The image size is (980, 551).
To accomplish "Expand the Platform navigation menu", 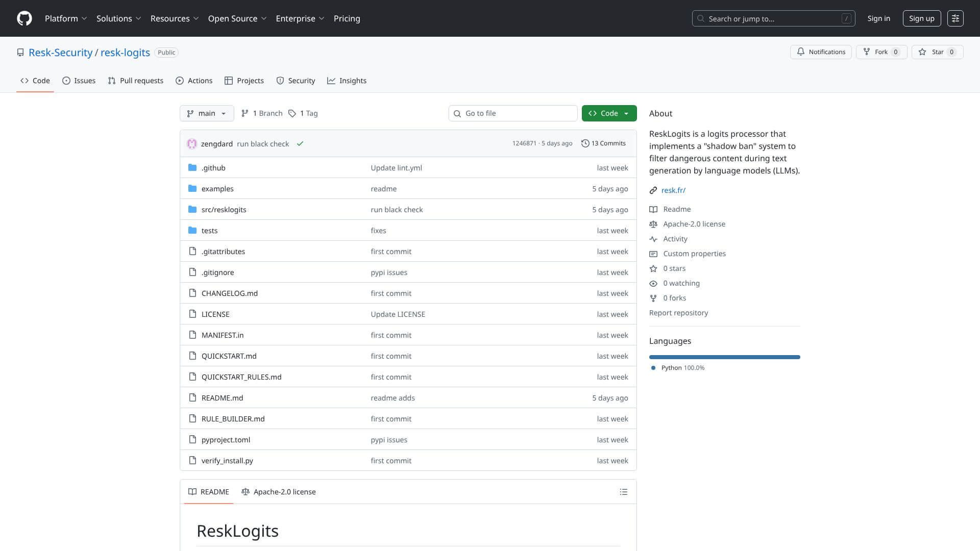I will [66, 18].
